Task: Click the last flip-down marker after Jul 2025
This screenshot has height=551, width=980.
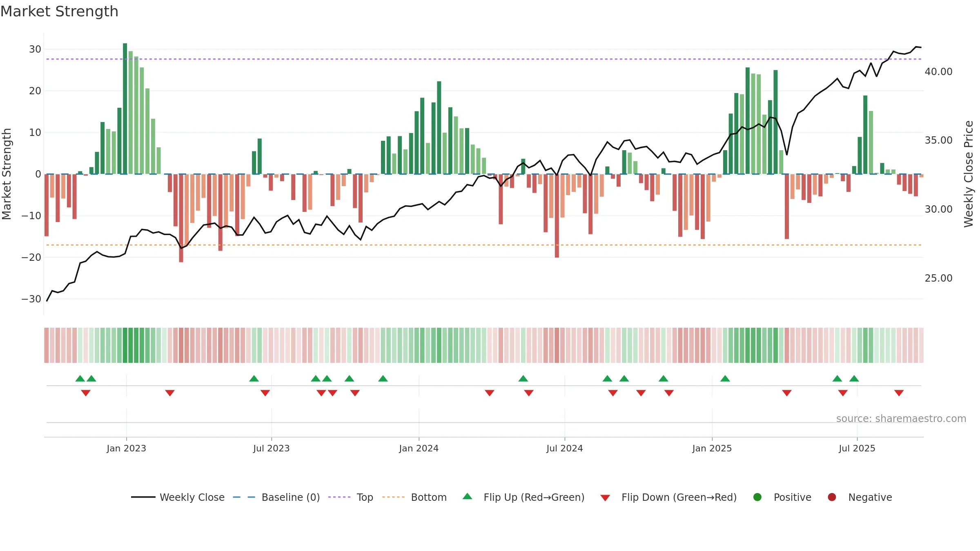Action: [x=899, y=393]
